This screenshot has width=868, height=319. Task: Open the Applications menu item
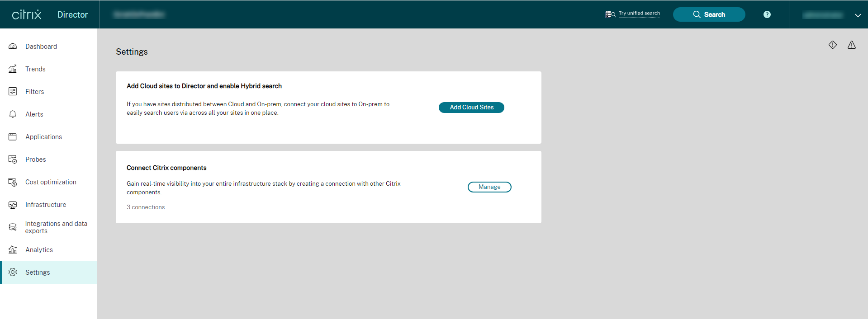[x=43, y=137]
